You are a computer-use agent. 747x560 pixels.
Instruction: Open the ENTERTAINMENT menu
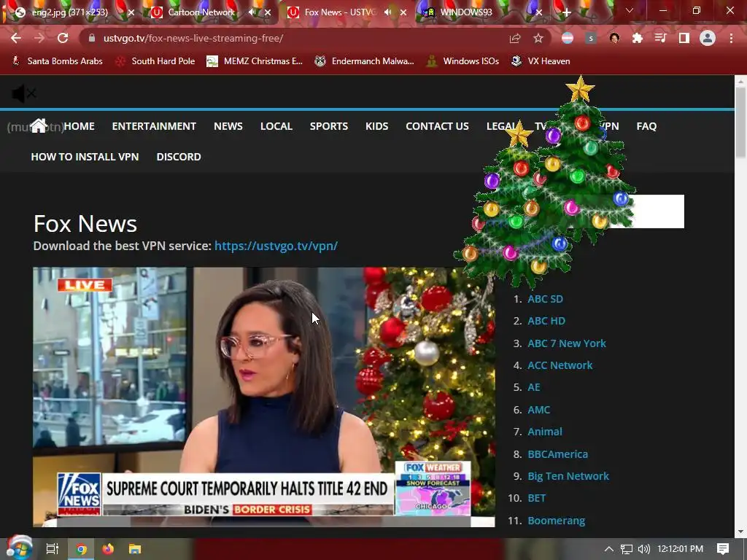pyautogui.click(x=154, y=126)
